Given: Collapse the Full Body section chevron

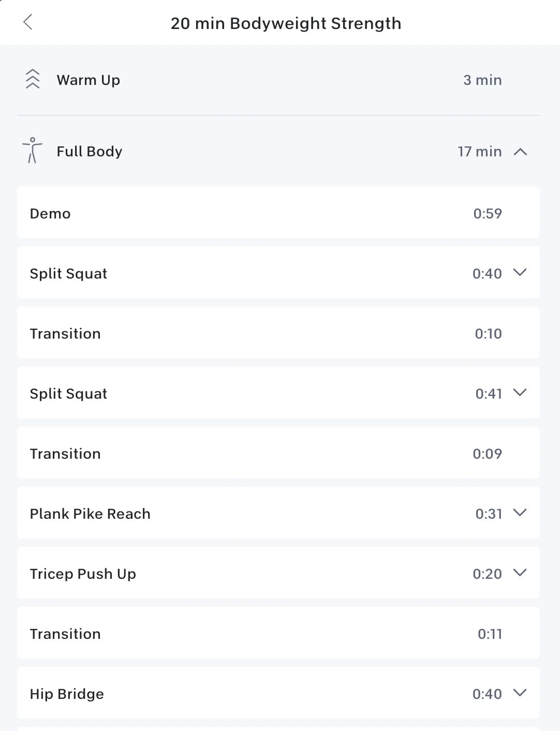Looking at the screenshot, I should tap(520, 152).
